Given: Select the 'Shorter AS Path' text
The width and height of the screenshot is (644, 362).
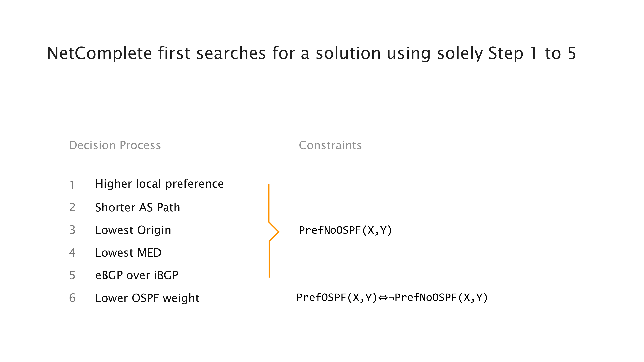Looking at the screenshot, I should 137,207.
